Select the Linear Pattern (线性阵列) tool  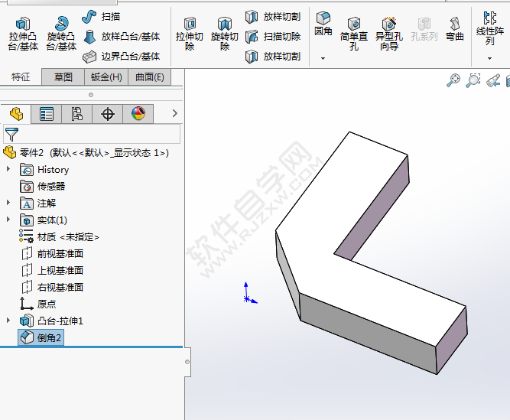490,28
